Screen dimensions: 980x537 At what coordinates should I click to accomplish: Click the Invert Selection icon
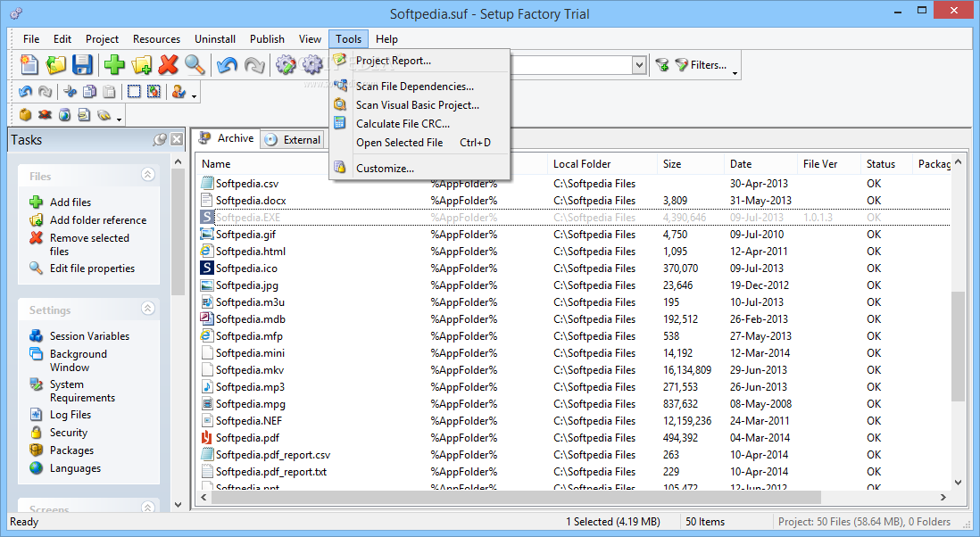coord(154,92)
